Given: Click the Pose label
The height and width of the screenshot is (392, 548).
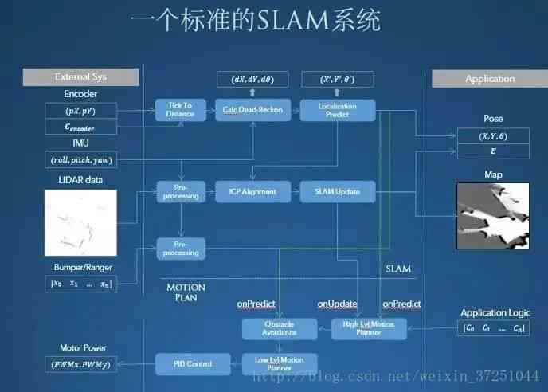Looking at the screenshot, I should point(493,118).
